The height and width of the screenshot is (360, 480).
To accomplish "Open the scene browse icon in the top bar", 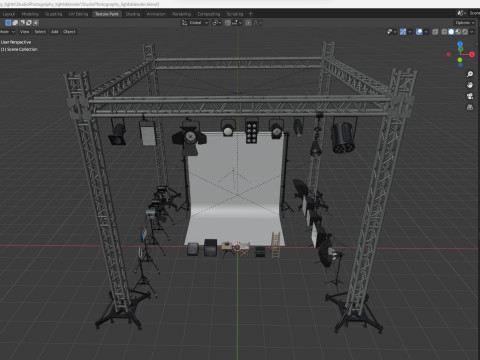I will tap(462, 13).
